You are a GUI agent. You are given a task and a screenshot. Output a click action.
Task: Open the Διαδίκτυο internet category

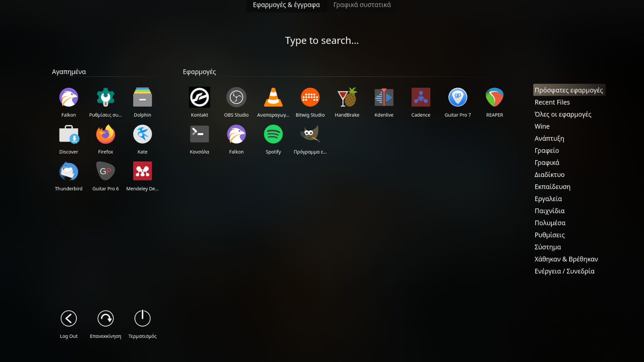550,175
